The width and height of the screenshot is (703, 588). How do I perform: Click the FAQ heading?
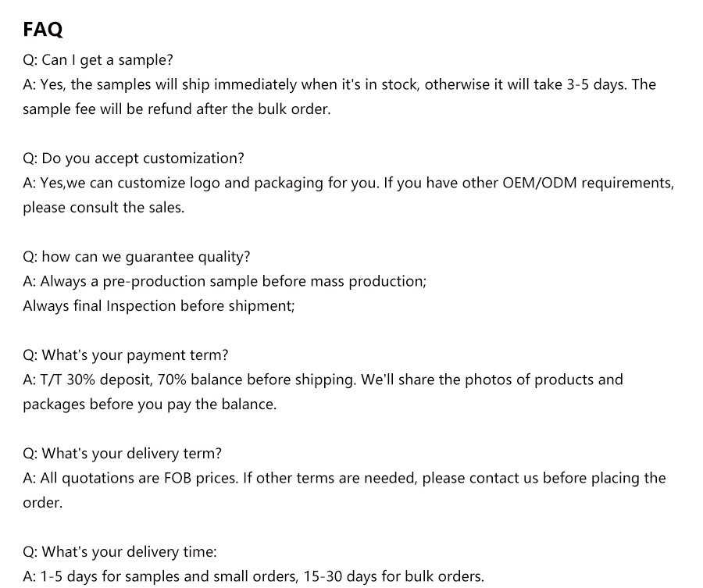pos(43,30)
